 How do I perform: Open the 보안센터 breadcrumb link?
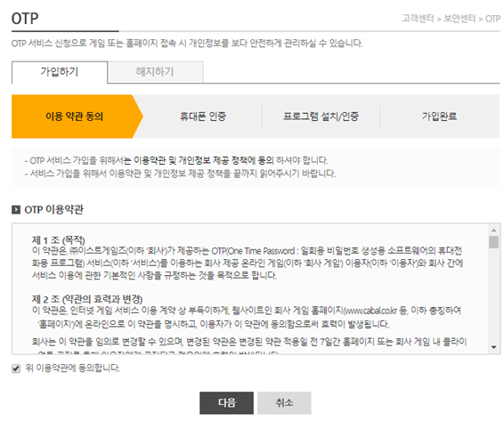point(459,19)
